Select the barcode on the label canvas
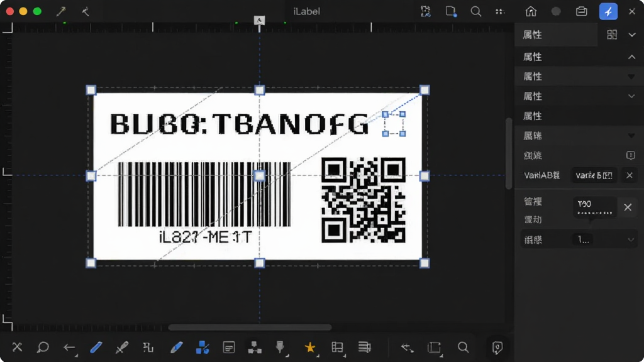Screen dimensions: 644x362 204,194
